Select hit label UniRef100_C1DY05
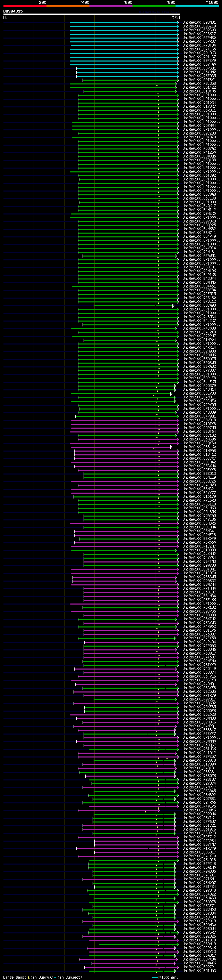The width and height of the screenshot is (222, 980). tap(199, 91)
